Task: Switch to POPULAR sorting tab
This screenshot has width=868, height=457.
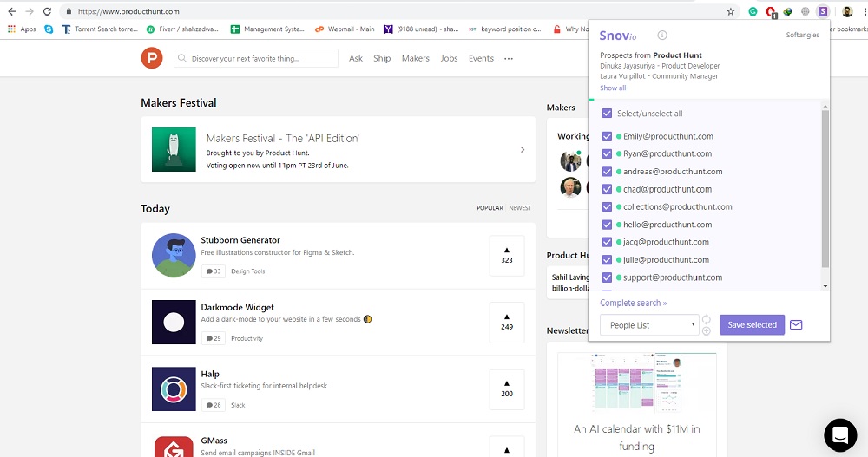Action: (490, 208)
